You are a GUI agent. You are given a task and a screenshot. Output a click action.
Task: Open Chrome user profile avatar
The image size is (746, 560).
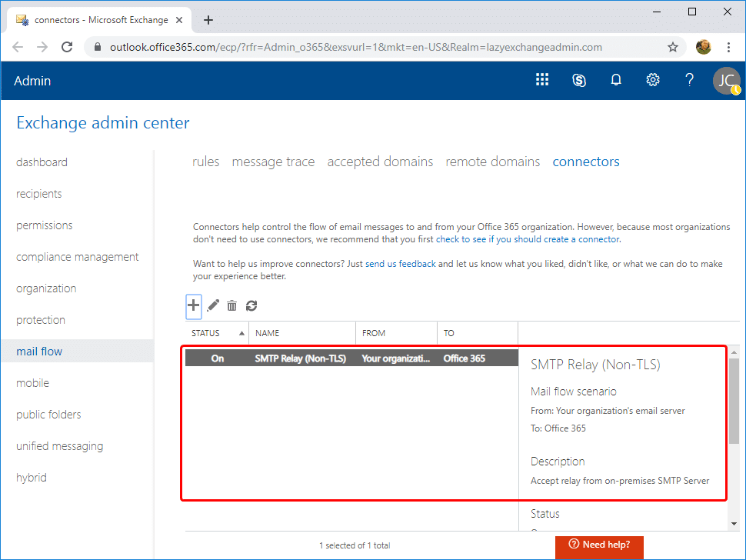[x=703, y=47]
